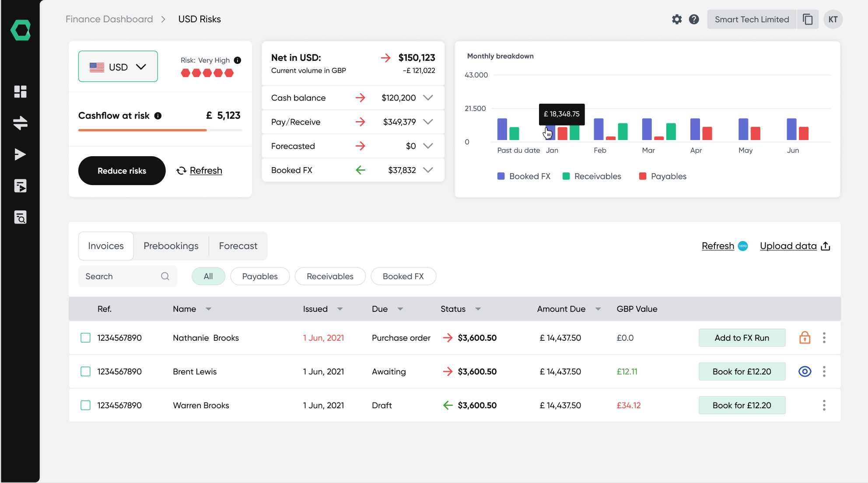Expand the Cash balance row

click(x=428, y=98)
